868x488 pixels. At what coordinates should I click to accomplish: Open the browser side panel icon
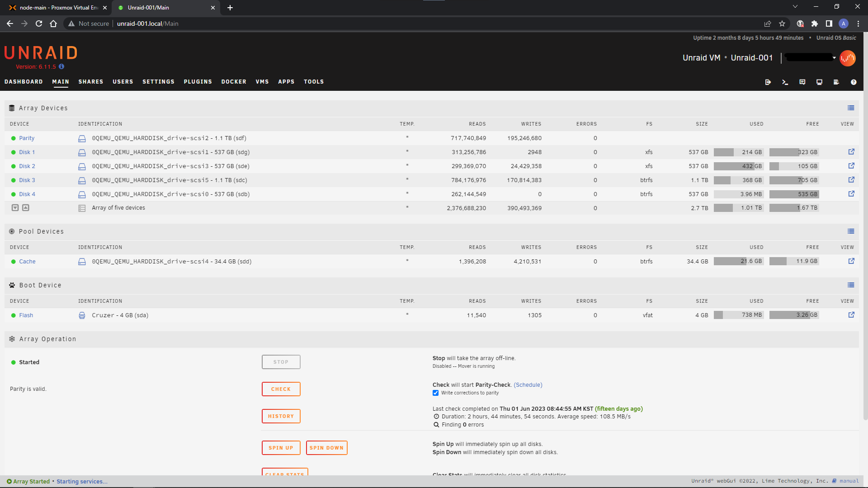[829, 23]
